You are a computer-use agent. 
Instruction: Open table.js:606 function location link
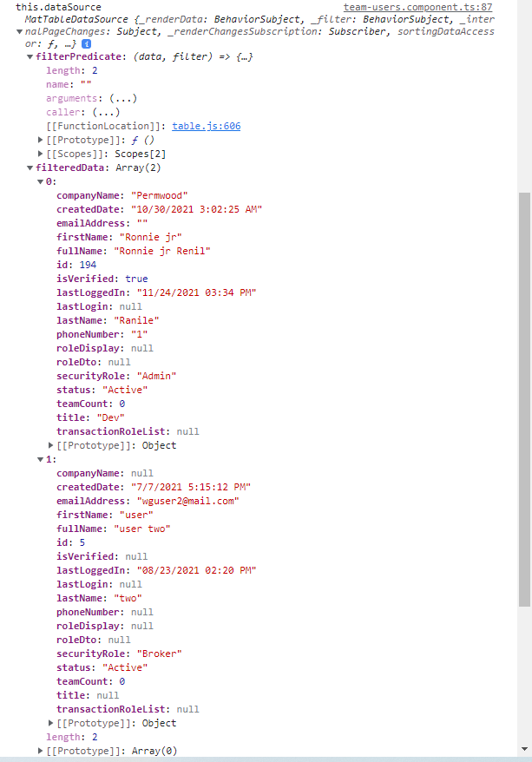(x=206, y=127)
